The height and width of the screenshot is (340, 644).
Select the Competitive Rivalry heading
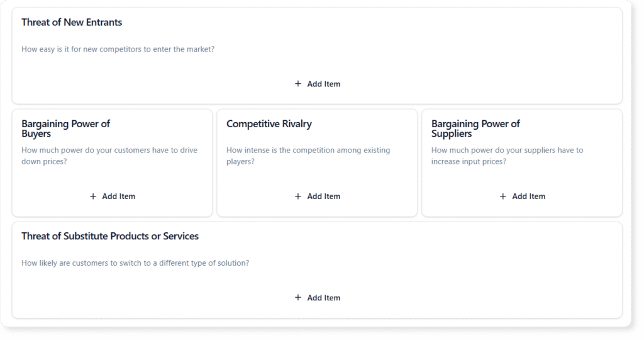(x=269, y=124)
